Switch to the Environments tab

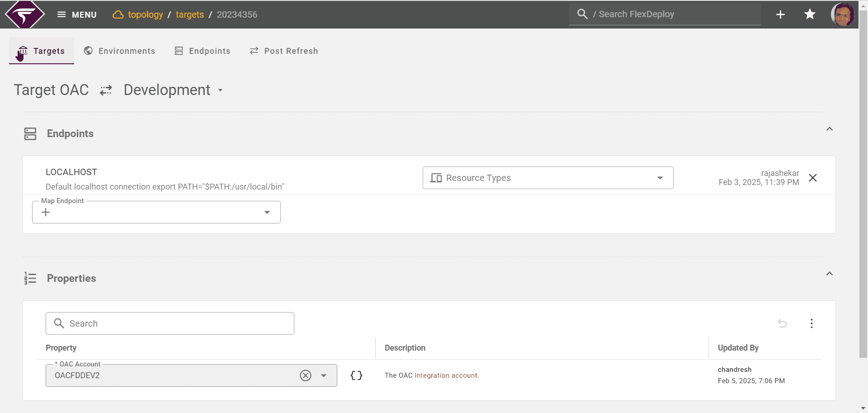point(119,51)
